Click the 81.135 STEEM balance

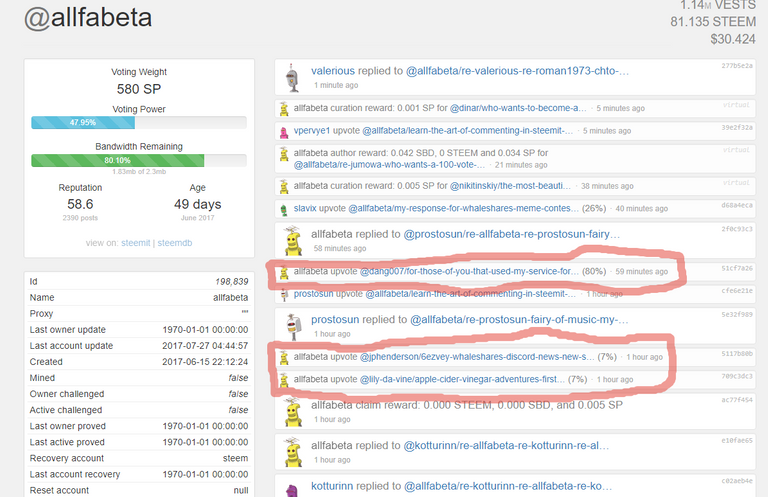713,22
